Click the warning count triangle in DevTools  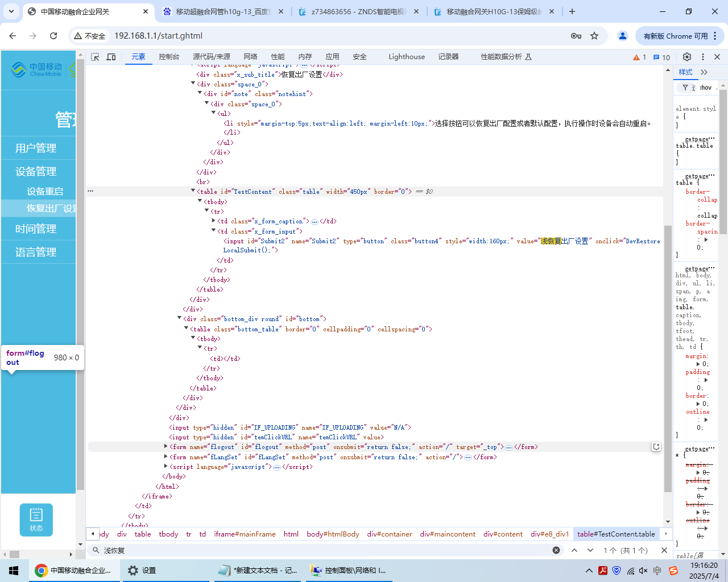pyautogui.click(x=639, y=57)
